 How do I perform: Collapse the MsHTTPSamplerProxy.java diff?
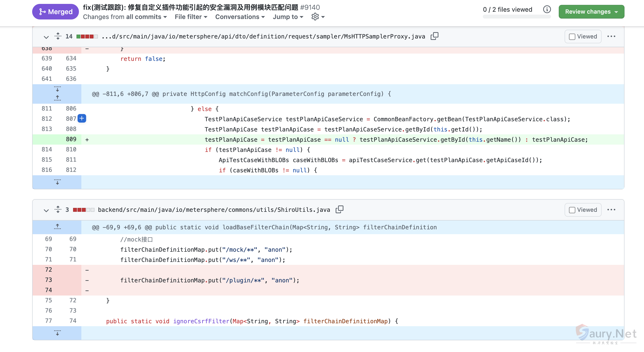click(46, 37)
